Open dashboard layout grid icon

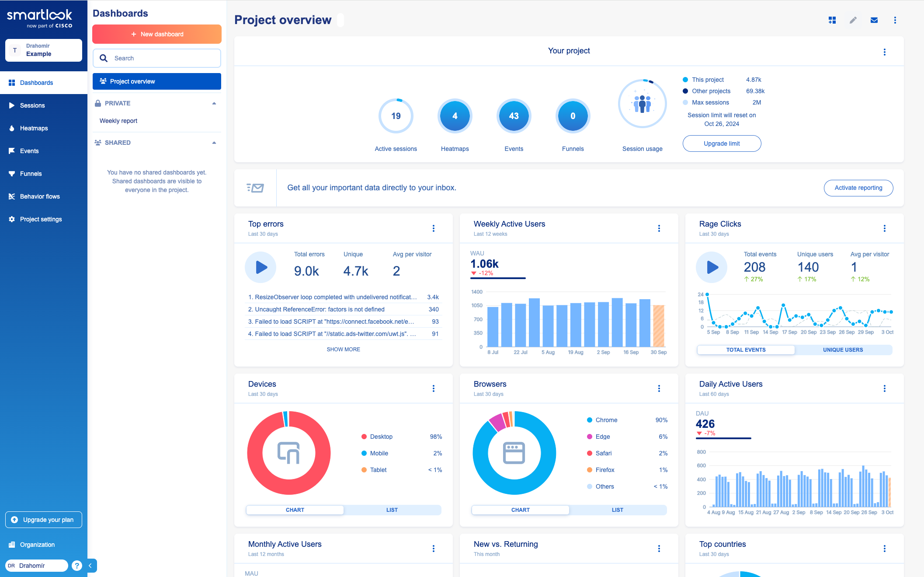832,20
